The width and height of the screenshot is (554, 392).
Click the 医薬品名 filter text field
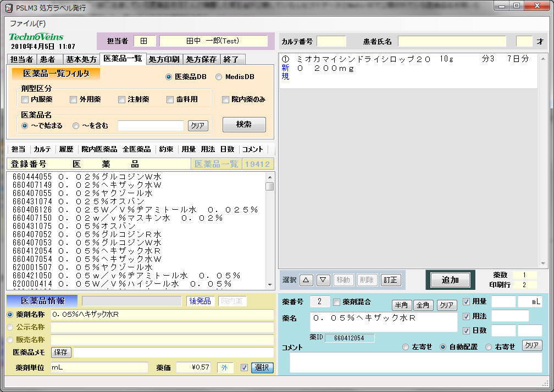(151, 126)
